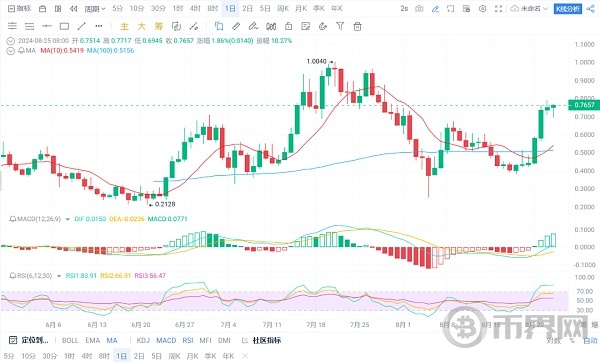Click the add-window square icon
This screenshot has width=600, height=362.
450,8
